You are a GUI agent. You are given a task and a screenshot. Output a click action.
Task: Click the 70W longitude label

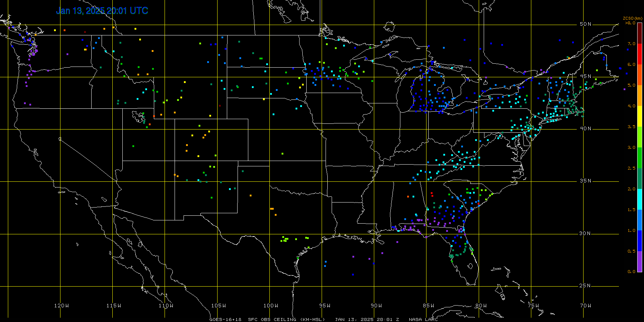pyautogui.click(x=586, y=306)
